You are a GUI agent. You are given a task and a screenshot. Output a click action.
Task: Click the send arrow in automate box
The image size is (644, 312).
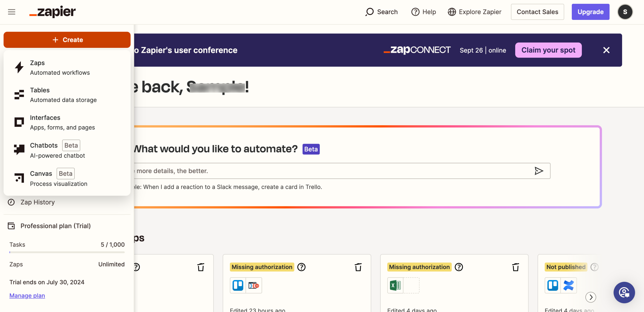[x=539, y=171]
